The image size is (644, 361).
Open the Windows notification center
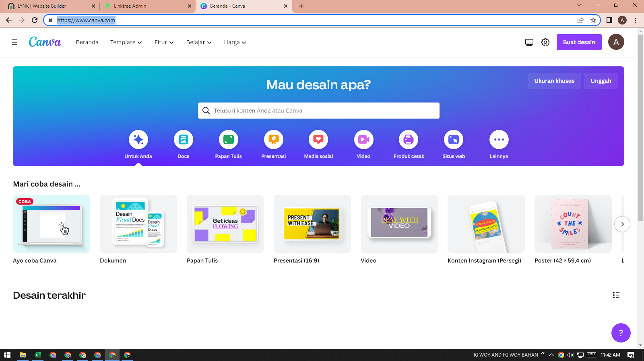[631, 355]
